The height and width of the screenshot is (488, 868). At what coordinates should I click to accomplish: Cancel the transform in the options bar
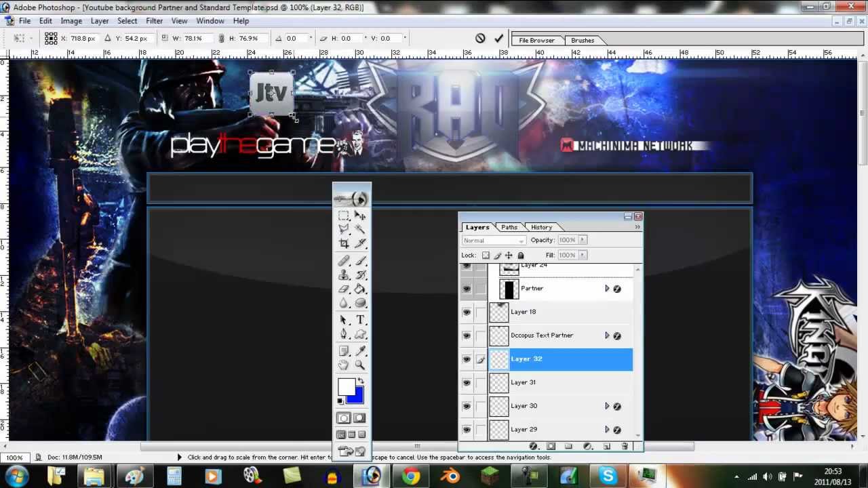coord(480,39)
